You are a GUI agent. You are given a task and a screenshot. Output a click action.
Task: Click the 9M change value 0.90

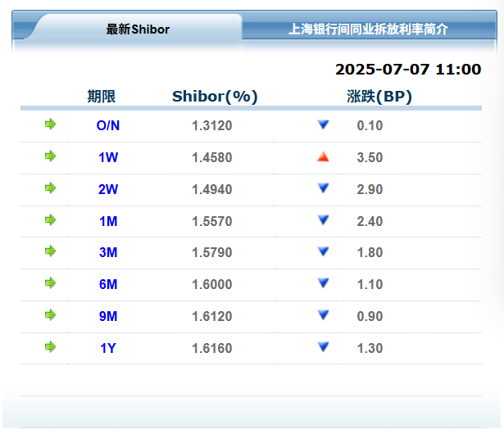[x=370, y=316]
